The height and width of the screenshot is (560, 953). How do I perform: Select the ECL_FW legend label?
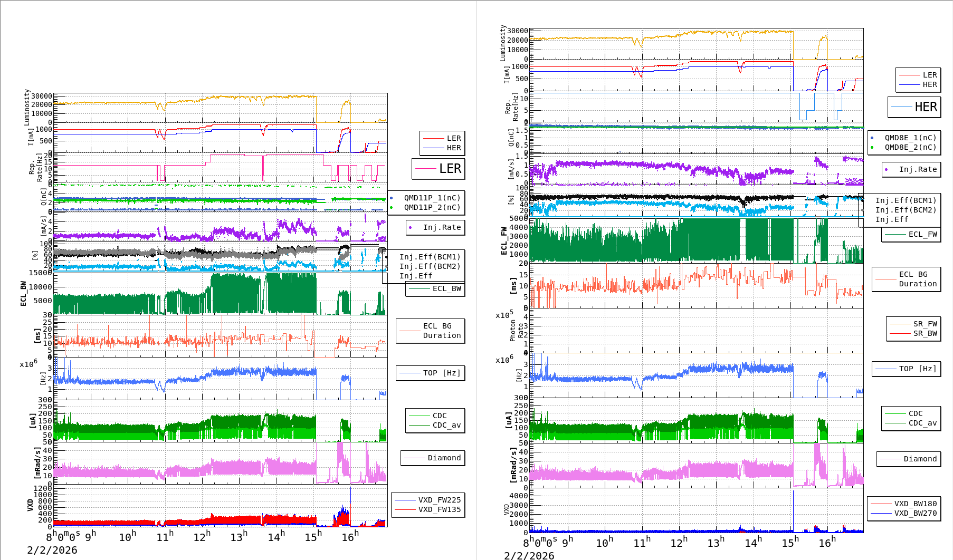[922, 234]
